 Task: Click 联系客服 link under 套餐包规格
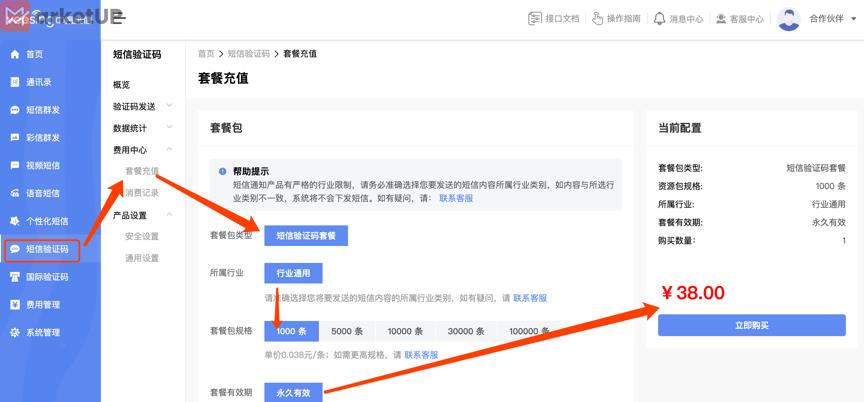tap(422, 355)
